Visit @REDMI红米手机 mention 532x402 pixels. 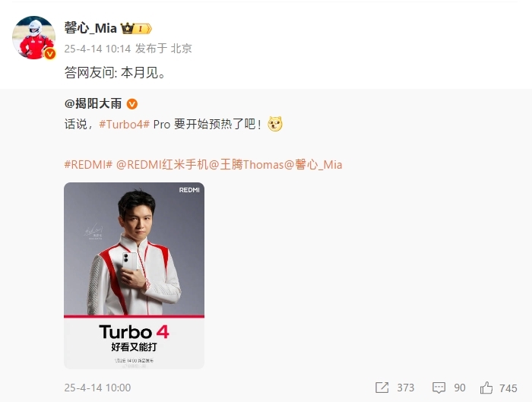click(x=162, y=165)
